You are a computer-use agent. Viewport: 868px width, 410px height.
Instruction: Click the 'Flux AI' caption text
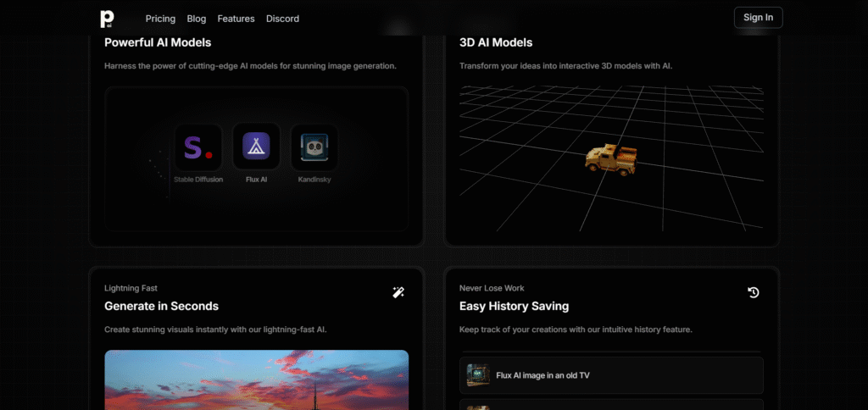[256, 180]
